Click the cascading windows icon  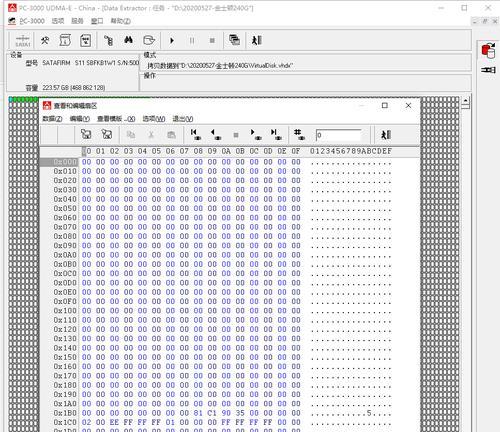pos(235,40)
